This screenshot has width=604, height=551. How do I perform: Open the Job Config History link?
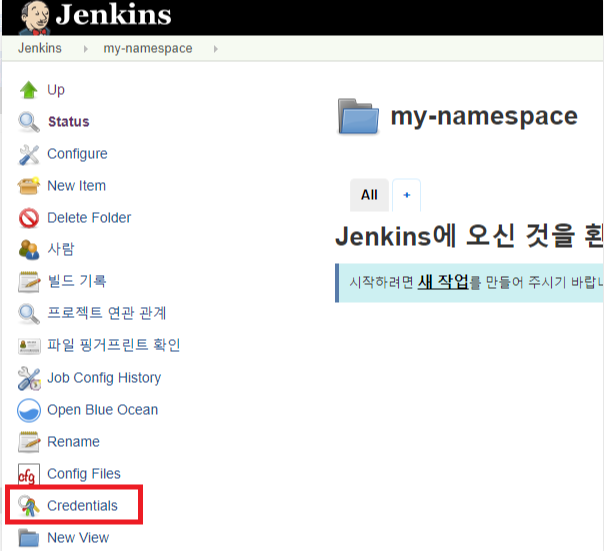click(104, 378)
